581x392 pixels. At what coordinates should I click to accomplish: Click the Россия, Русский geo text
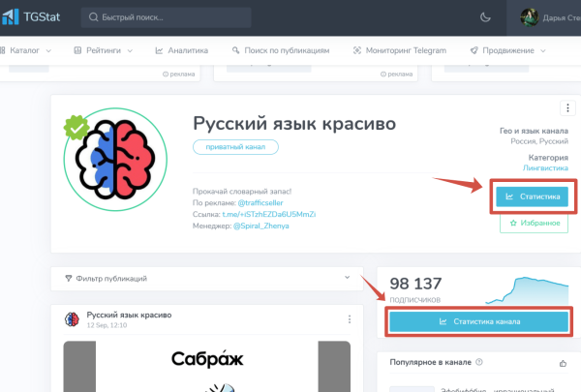[x=539, y=141]
